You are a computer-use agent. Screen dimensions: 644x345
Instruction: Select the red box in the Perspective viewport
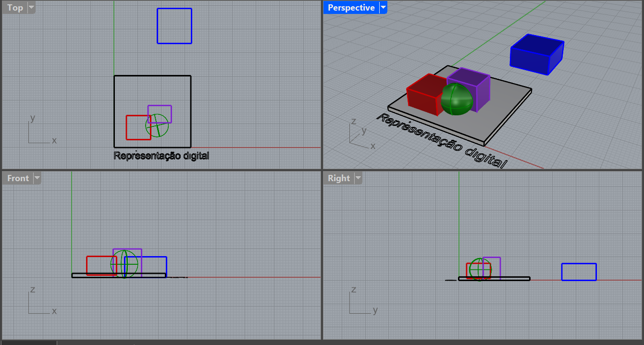point(423,96)
